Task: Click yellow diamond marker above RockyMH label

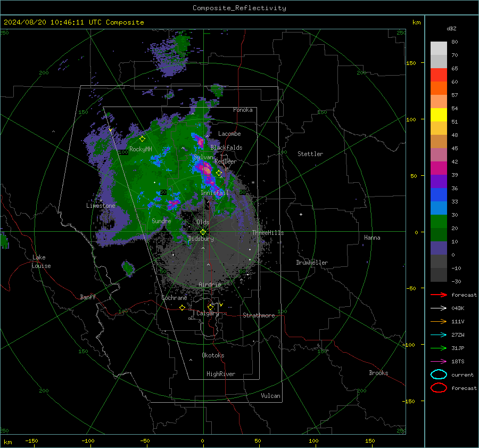Action: [142, 139]
